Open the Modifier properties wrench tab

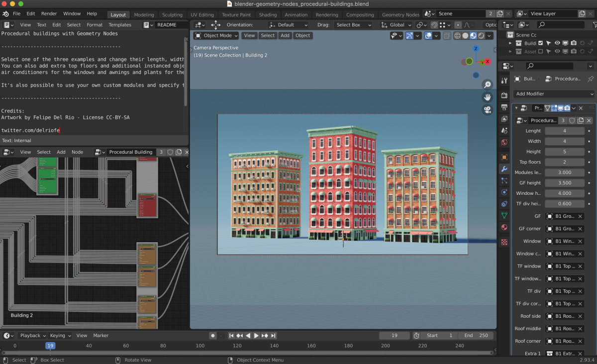(504, 169)
